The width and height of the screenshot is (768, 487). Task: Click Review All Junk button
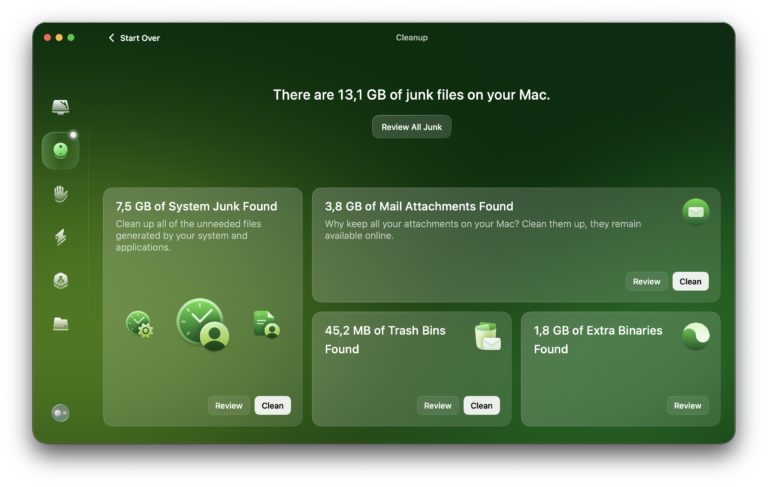tap(411, 127)
